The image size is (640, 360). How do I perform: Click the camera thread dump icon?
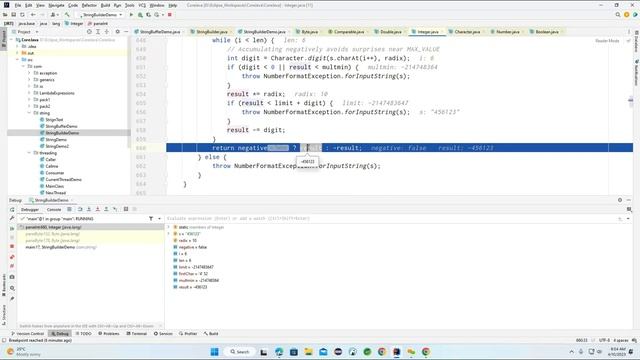point(12,277)
